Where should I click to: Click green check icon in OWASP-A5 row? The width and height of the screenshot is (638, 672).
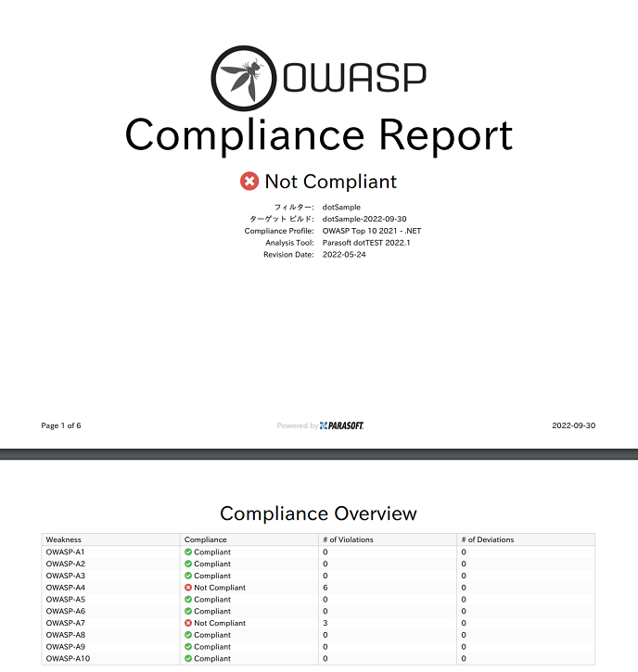[188, 599]
